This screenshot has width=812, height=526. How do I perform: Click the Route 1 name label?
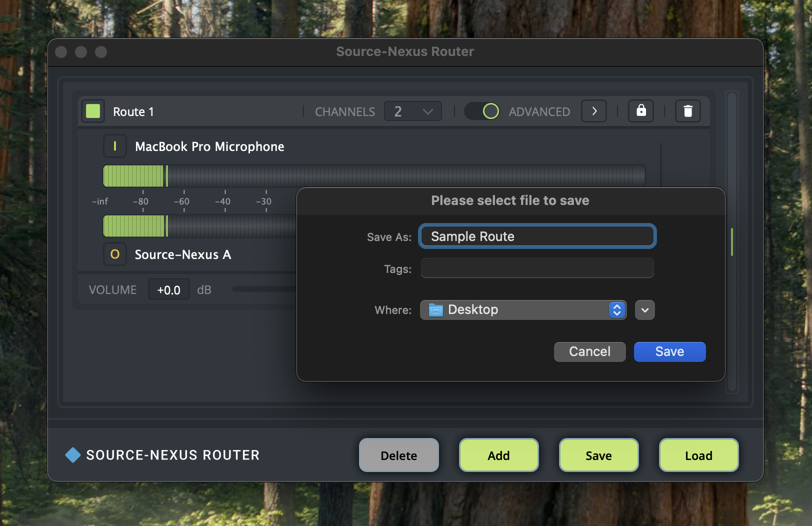(133, 111)
